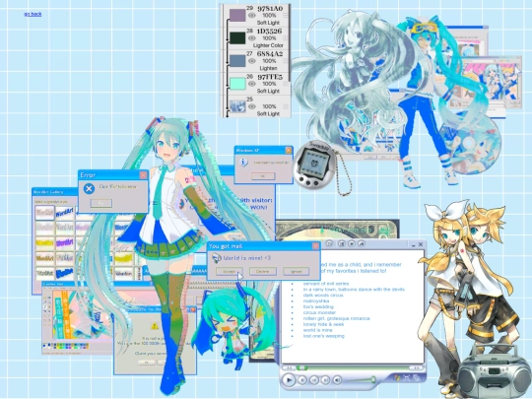Viewport: 532px width, 399px height.
Task: Open the layer 29 handle menu
Action: pos(286,16)
